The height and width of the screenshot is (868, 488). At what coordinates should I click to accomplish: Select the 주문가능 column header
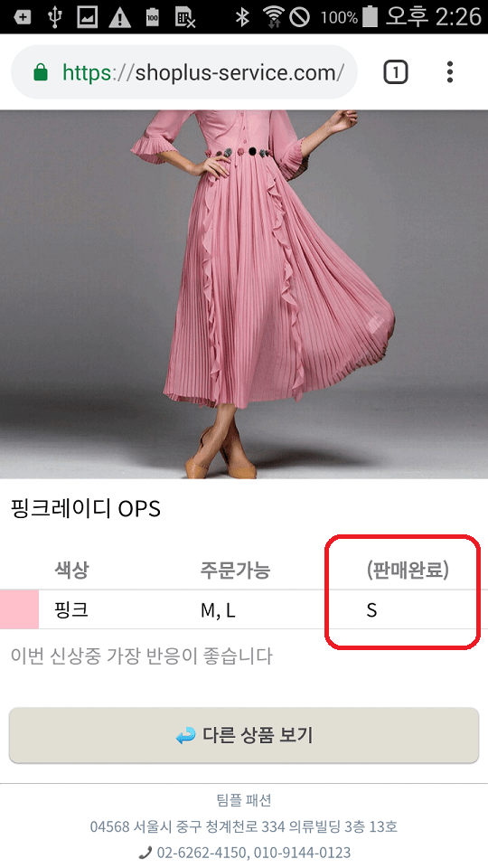[x=235, y=570]
